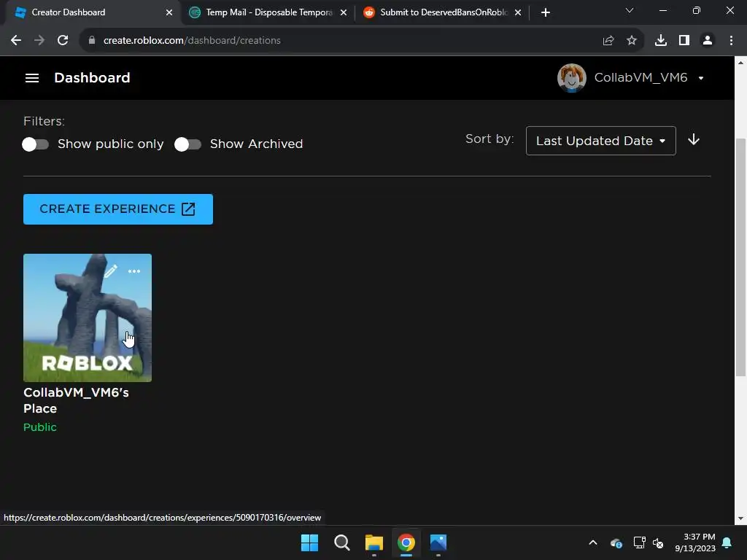Click scrollbar down arrow

(x=740, y=518)
